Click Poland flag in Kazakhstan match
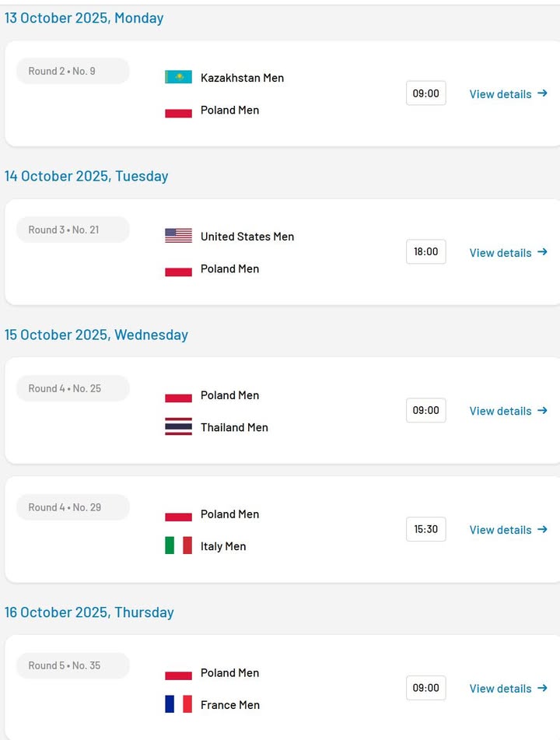 [x=178, y=110]
